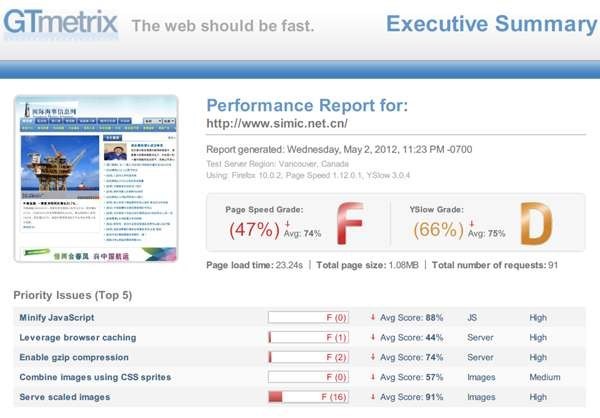This screenshot has height=418, width=600.
Task: Open the simic.net.cn website thumbnail
Action: 96,179
